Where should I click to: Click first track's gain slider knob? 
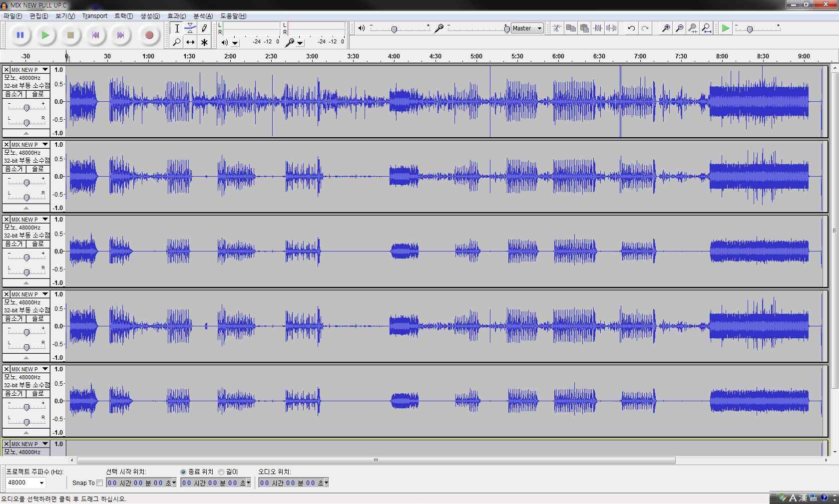point(26,108)
